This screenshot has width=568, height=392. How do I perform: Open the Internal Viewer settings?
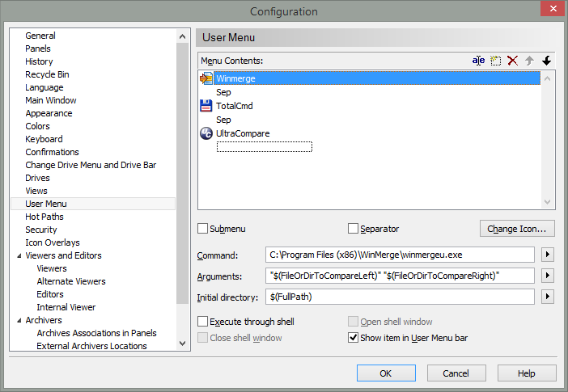66,307
